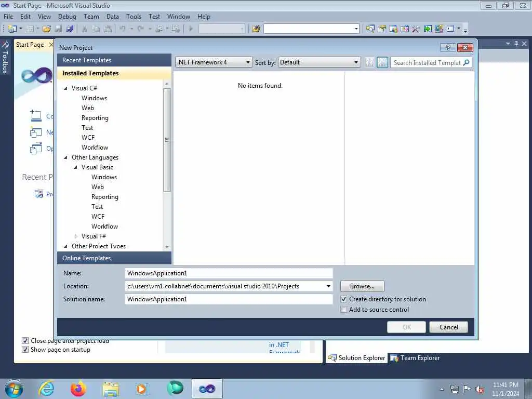Image resolution: width=532 pixels, height=399 pixels.
Task: Open the Debug menu
Action: tap(67, 17)
